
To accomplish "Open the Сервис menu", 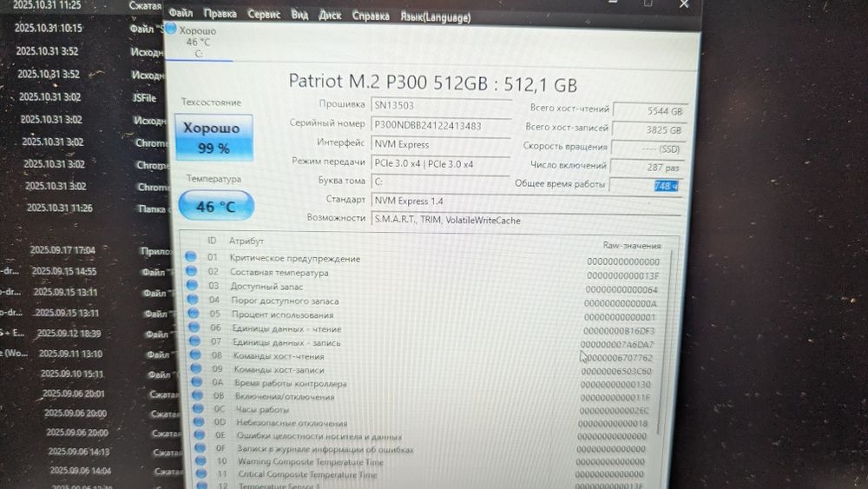I will click(x=264, y=15).
